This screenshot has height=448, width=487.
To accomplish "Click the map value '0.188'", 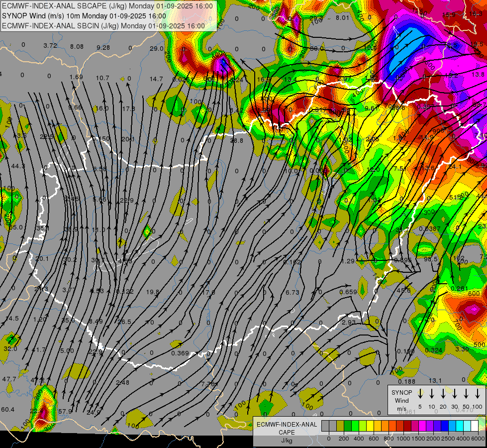I will pos(406,381).
